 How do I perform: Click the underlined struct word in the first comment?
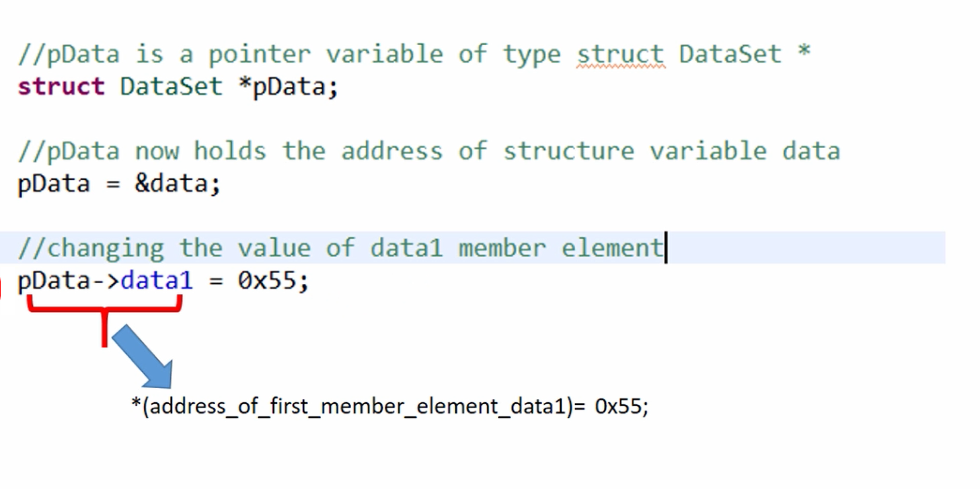[620, 54]
